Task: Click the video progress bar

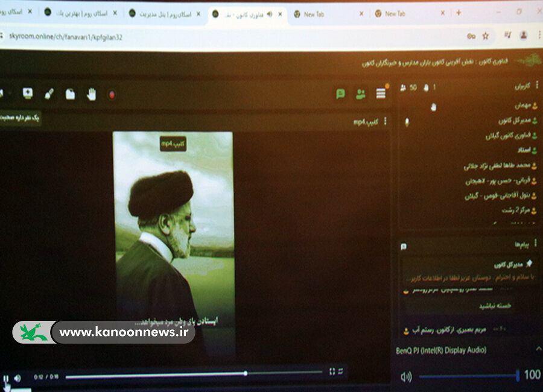Action: (x=181, y=376)
